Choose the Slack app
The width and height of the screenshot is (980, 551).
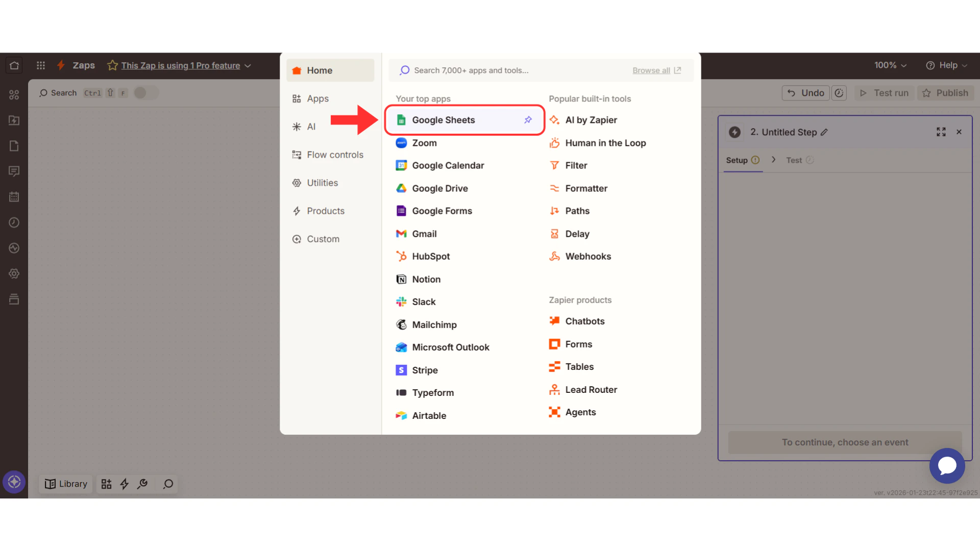[x=423, y=302]
